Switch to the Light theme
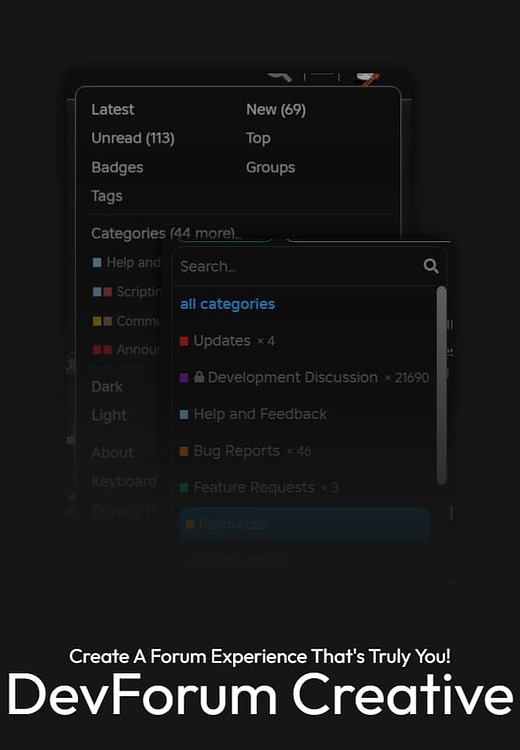This screenshot has width=520, height=750. click(109, 415)
